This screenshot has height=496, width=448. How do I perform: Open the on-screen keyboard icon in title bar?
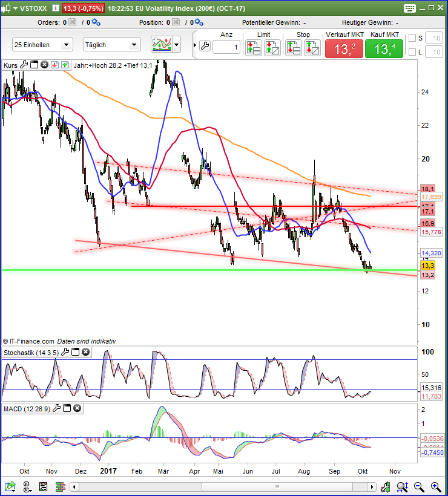(410, 8)
